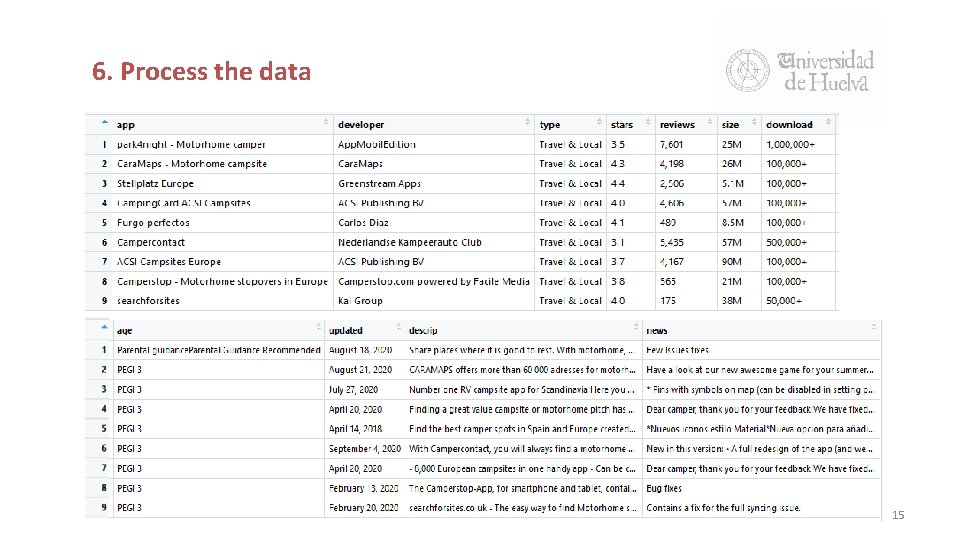Select the updated date September 4, 2020
Screen dimensions: 960x540
365,449
